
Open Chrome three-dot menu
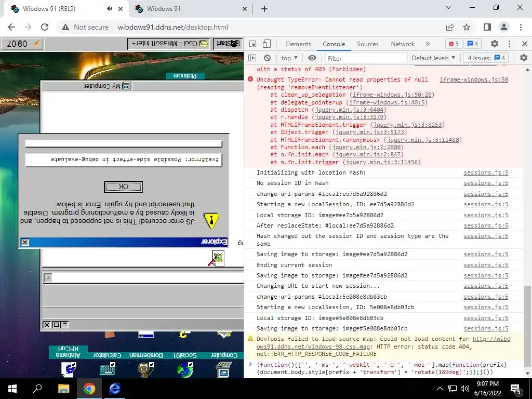click(521, 27)
